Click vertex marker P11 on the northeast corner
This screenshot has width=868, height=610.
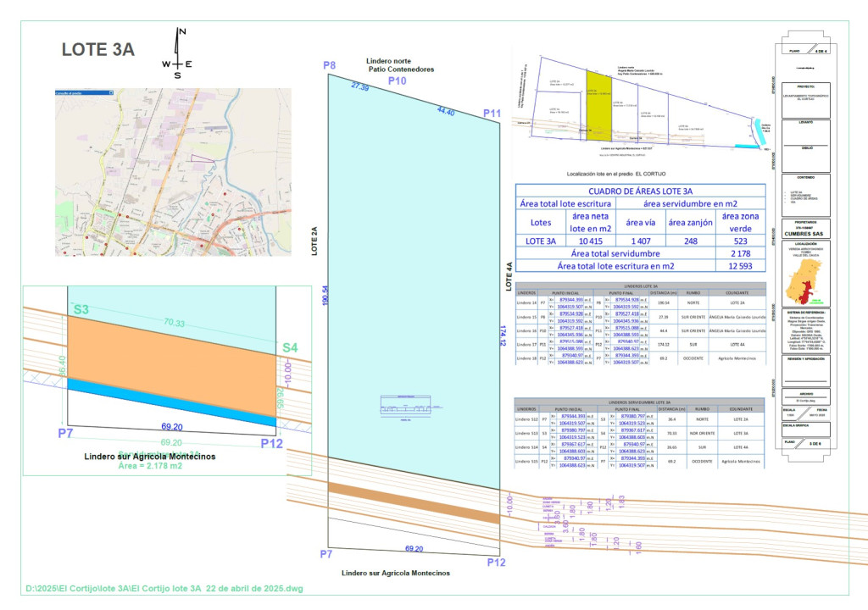(x=490, y=112)
